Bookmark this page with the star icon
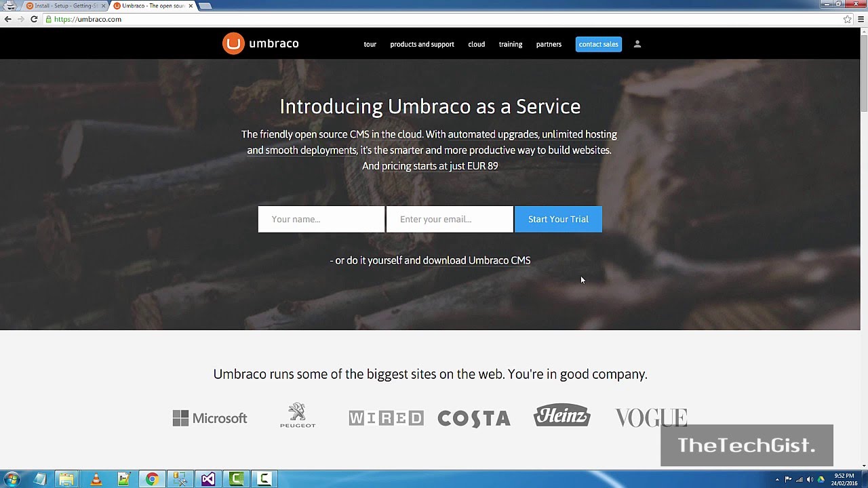Screen dimensions: 868x488 (847, 19)
